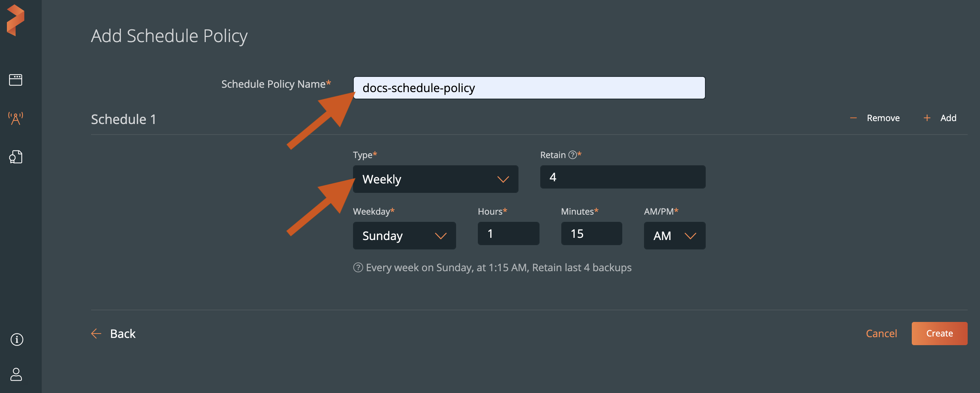
Task: Click the Cancel link
Action: [x=881, y=333]
